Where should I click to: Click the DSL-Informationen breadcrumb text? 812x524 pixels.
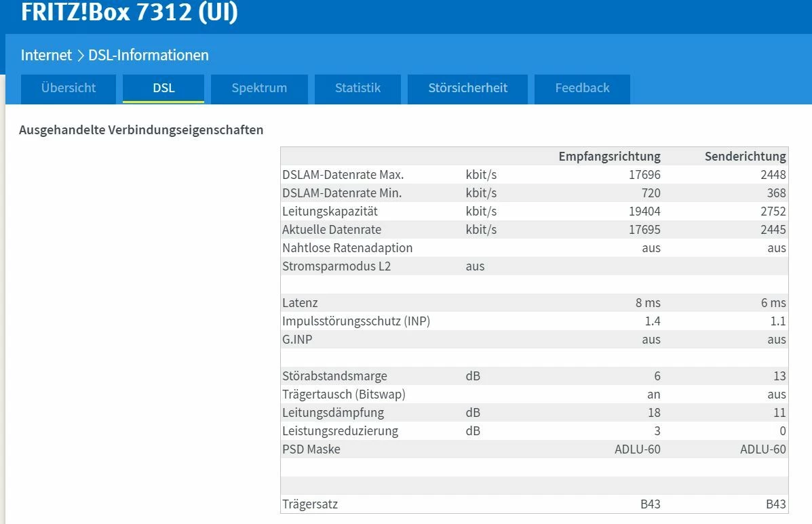pos(149,55)
